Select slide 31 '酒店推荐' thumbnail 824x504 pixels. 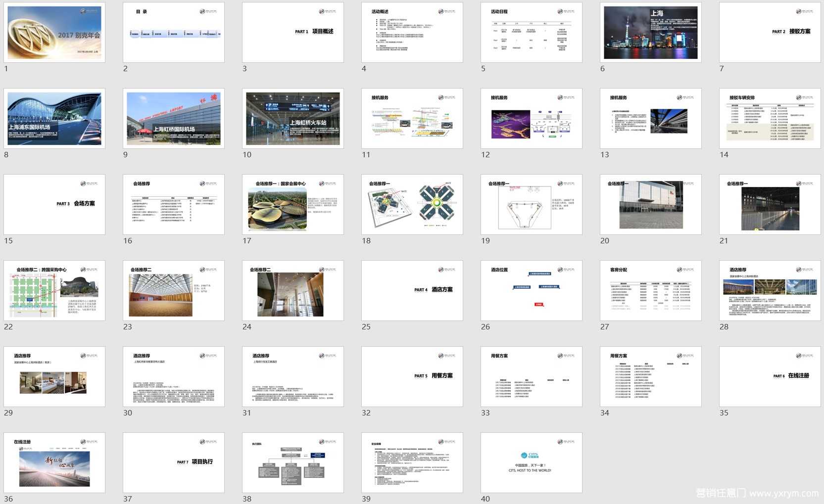coord(293,376)
